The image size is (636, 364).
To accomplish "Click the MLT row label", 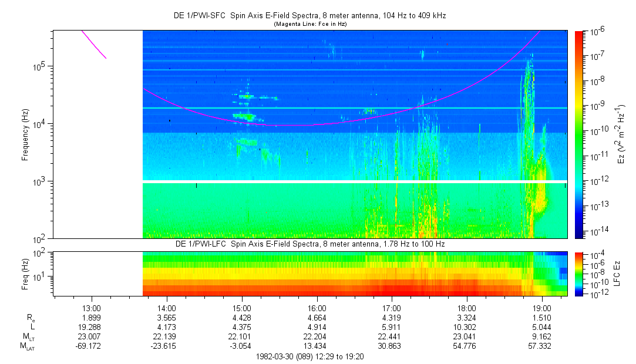I will 28,338.
